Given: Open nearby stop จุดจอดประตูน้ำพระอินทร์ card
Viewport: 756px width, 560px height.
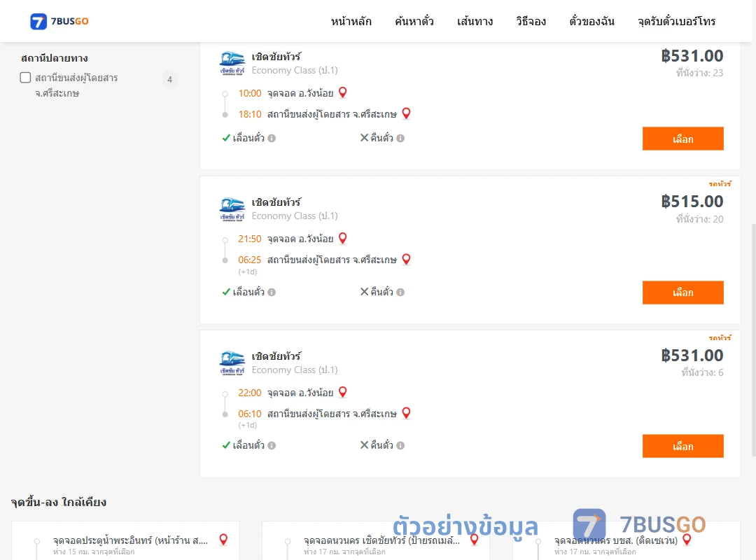Looking at the screenshot, I should 125,540.
